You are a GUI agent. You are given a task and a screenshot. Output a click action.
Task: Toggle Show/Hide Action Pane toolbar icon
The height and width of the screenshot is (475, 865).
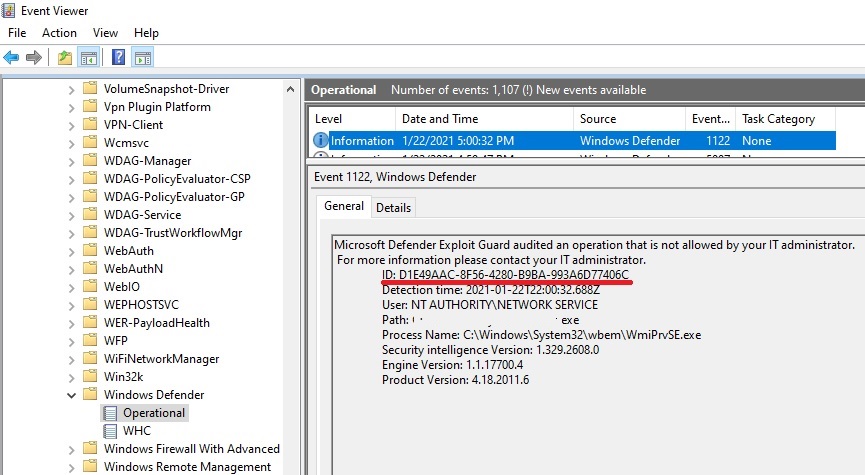coord(142,57)
